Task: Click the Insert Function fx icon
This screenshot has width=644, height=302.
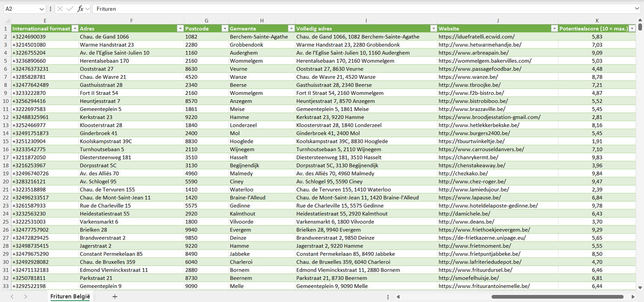Action: (80, 9)
